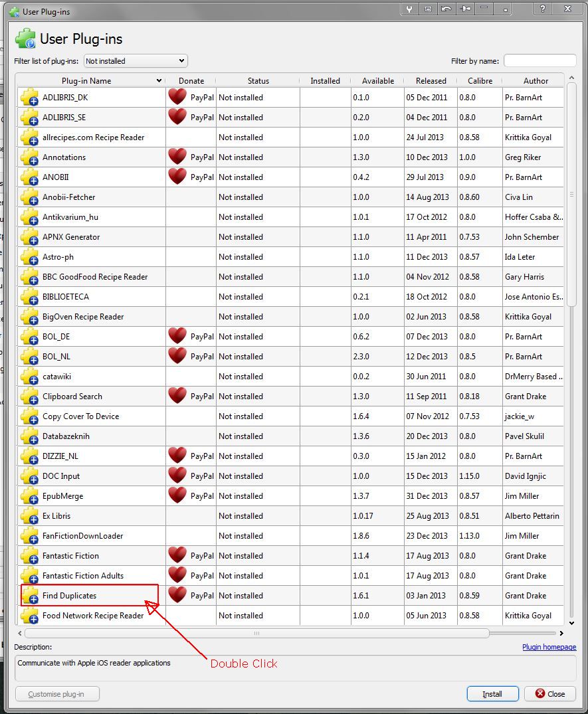Sort by the Author column header
Screen dimensions: 588x714
point(536,81)
